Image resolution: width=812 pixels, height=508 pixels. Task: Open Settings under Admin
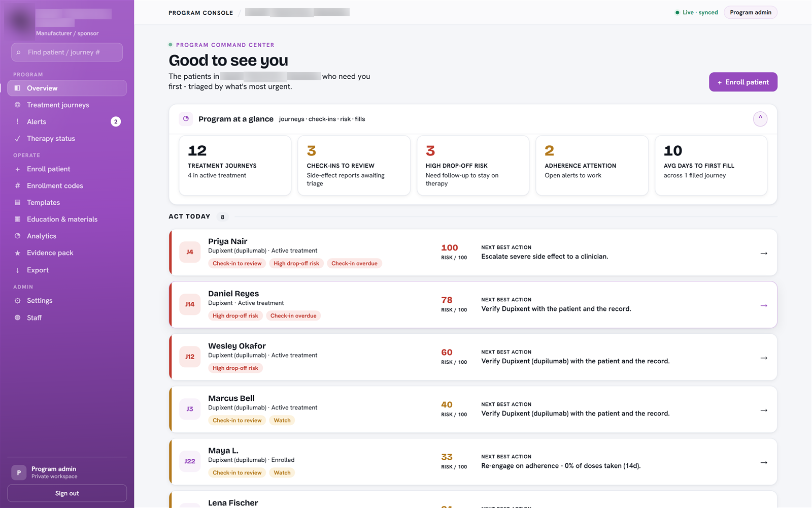pos(67,301)
